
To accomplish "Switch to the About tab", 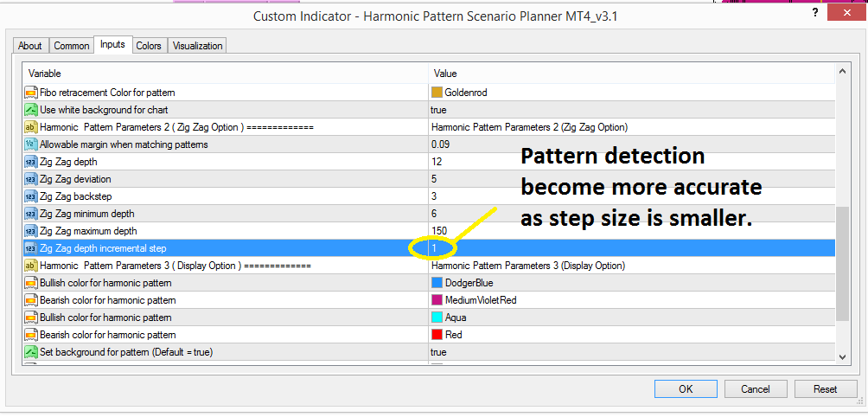I will (x=30, y=46).
